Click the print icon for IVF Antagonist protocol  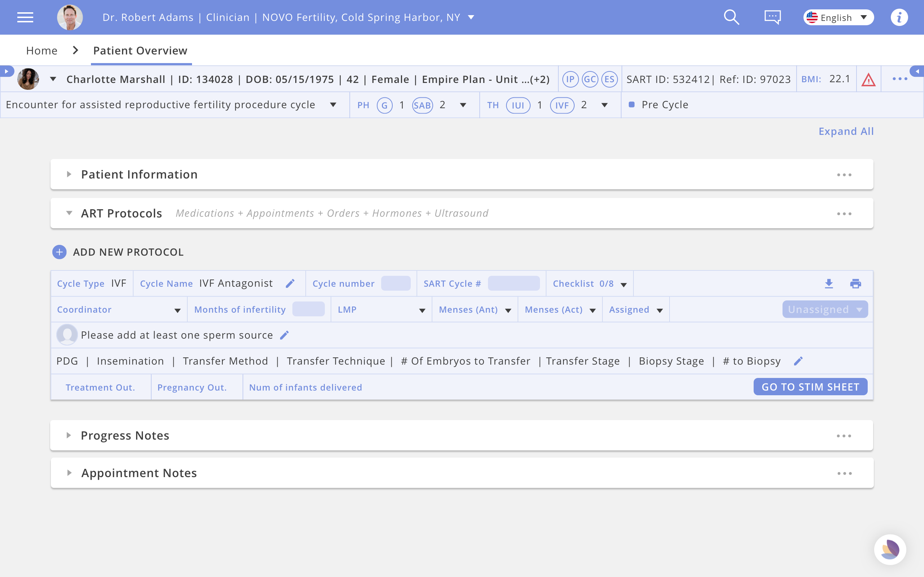[855, 282]
